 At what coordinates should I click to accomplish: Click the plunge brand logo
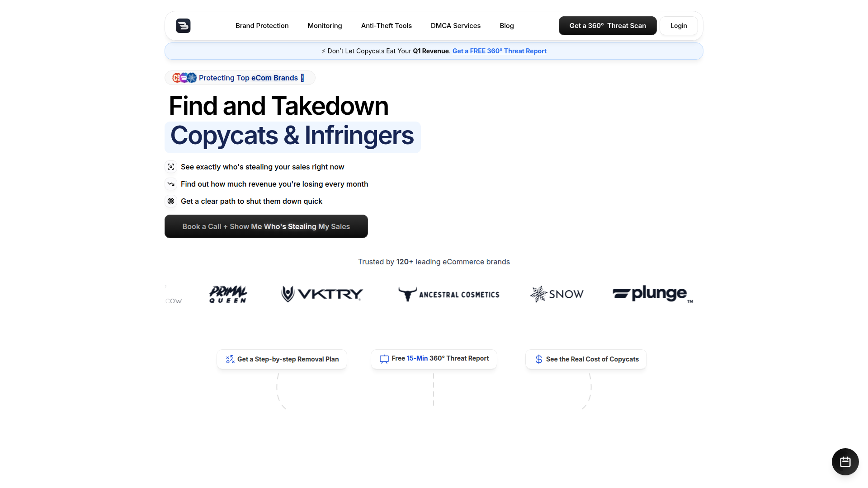pyautogui.click(x=652, y=294)
